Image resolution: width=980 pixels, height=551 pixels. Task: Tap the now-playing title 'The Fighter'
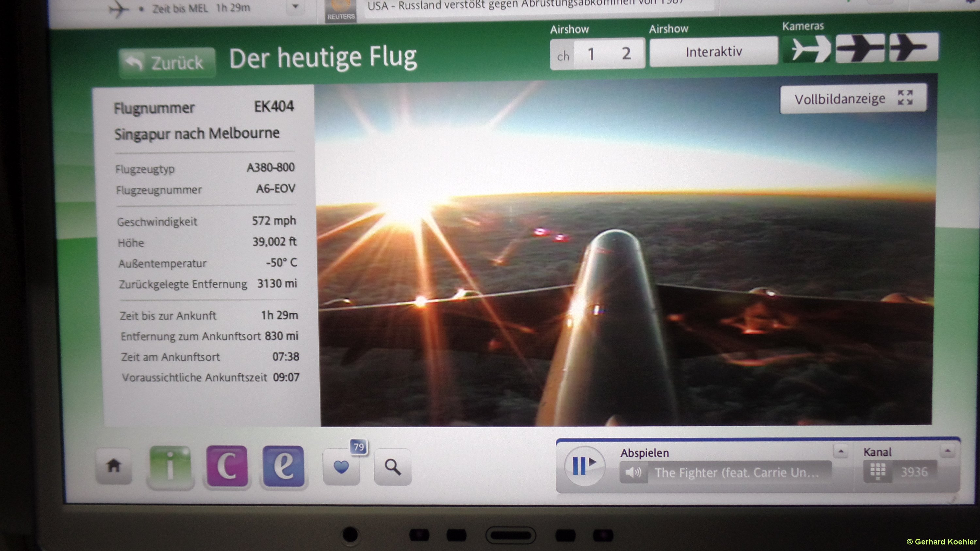(x=736, y=473)
